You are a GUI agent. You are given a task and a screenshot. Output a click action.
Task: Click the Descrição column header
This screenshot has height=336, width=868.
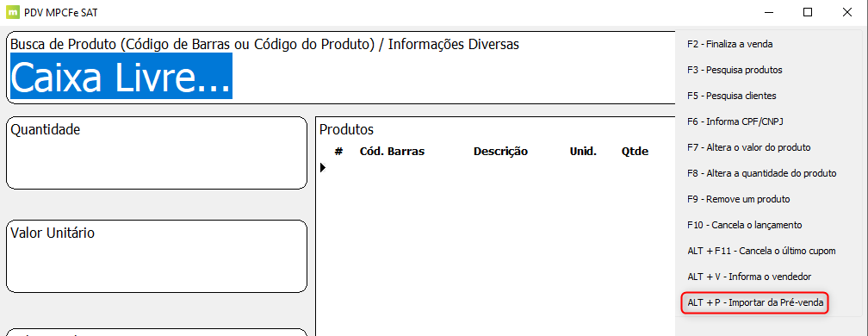(500, 151)
